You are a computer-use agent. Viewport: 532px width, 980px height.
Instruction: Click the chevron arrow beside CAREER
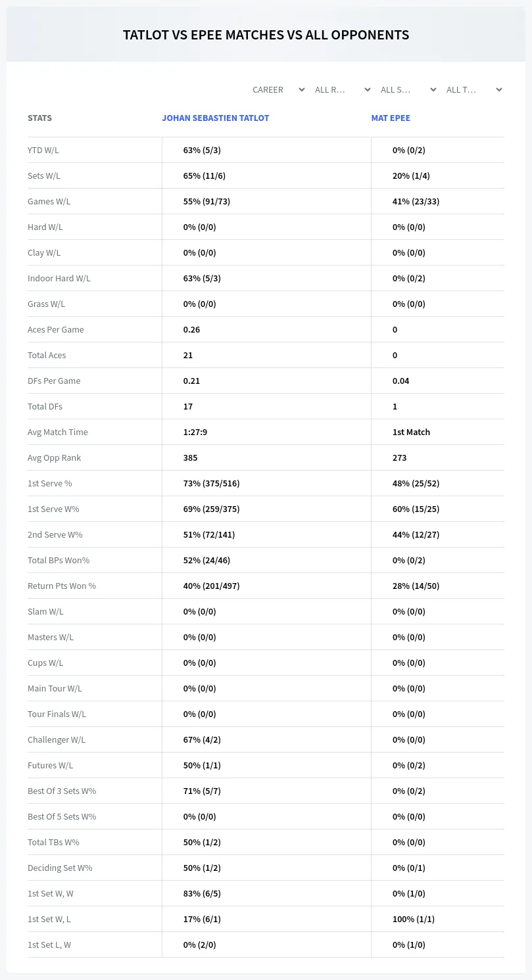(302, 89)
